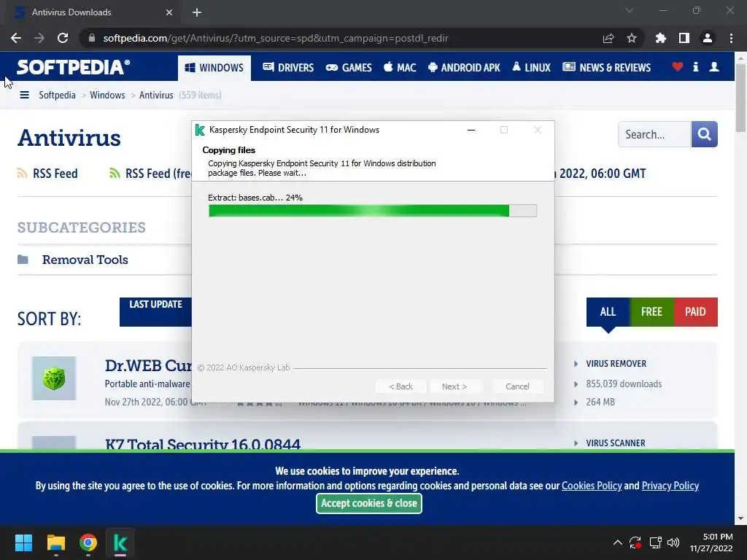The image size is (747, 560).
Task: Open the Mac section
Action: [x=400, y=68]
